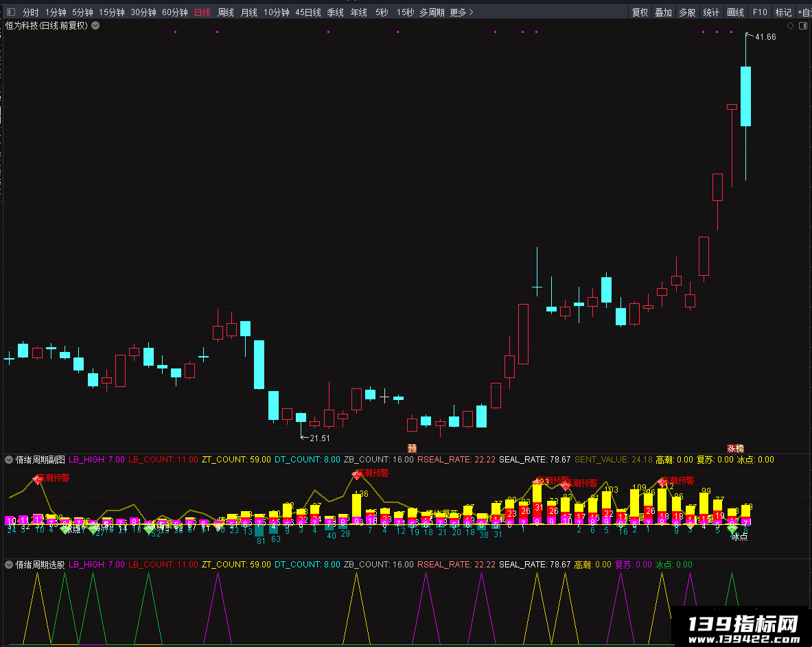Click the 预 forecast marker icon

point(413,448)
